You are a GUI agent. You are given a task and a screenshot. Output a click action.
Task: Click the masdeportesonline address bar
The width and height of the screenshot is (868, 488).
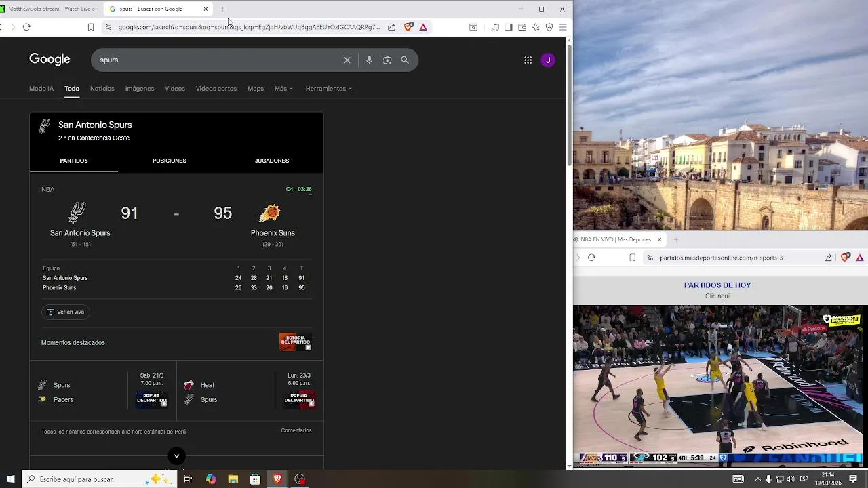[x=722, y=258]
